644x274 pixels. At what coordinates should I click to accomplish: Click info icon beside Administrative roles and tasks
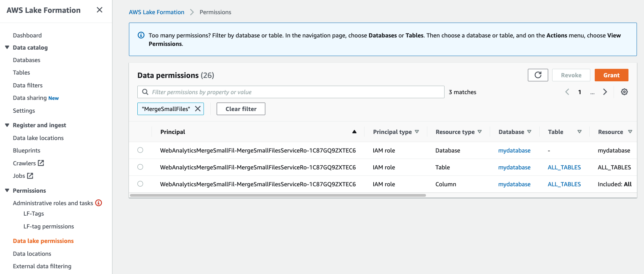pos(99,203)
